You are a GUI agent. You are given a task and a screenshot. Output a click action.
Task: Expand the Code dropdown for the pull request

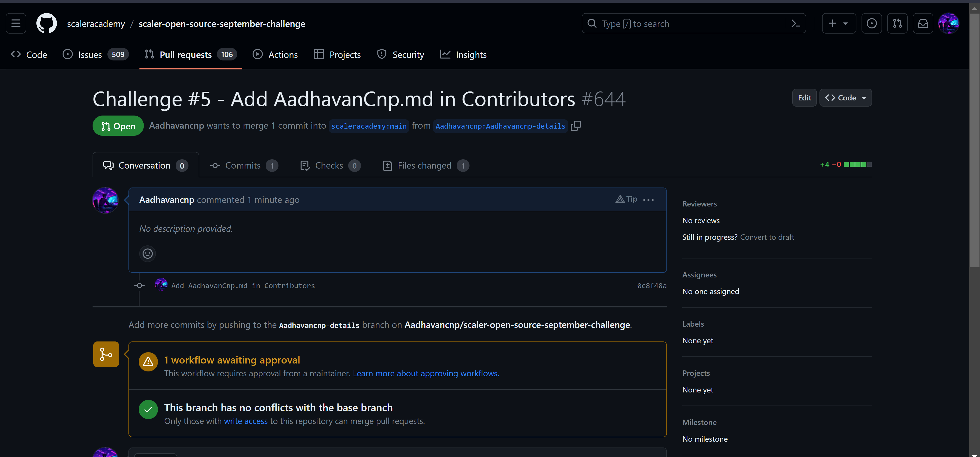845,97
